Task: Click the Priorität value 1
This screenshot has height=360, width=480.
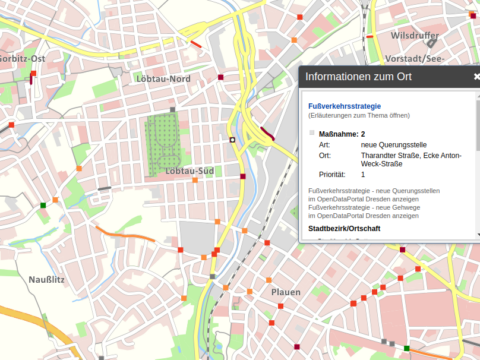Action: tap(363, 175)
